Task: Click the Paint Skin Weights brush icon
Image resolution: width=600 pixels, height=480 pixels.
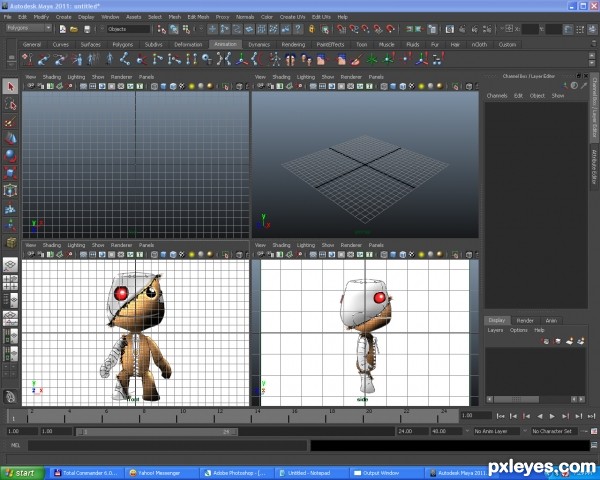Action: pos(356,59)
